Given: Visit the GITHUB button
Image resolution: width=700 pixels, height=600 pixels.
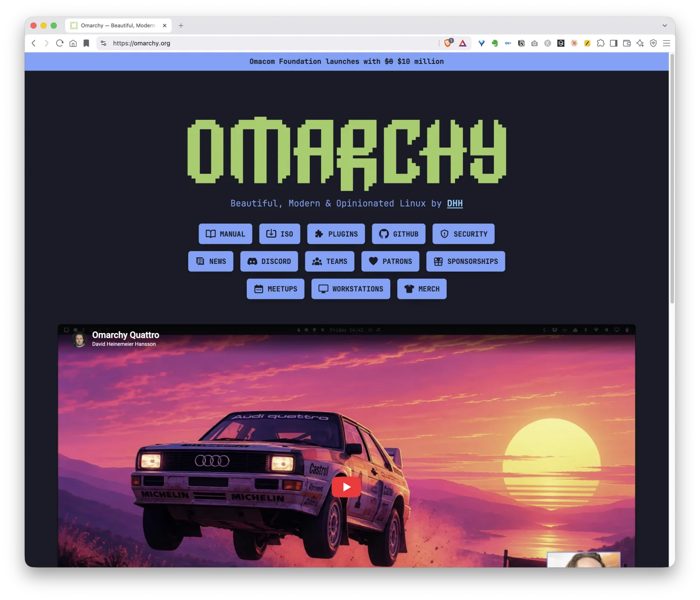Looking at the screenshot, I should click(399, 234).
